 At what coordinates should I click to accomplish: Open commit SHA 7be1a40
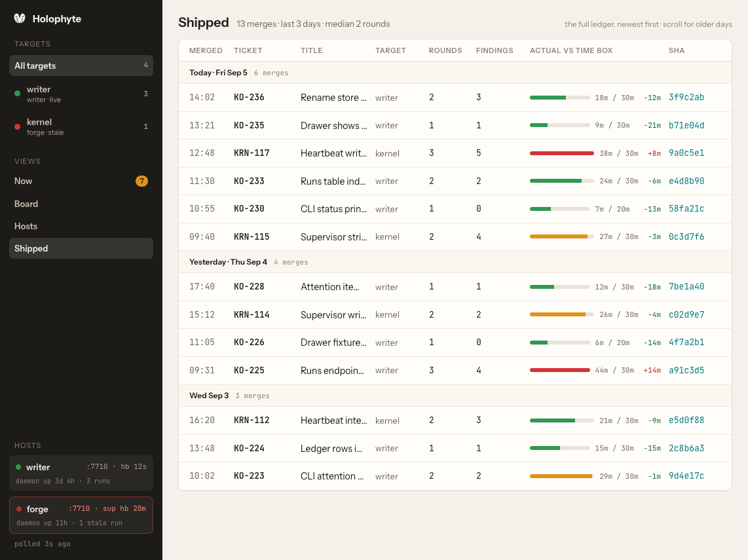coord(686,287)
